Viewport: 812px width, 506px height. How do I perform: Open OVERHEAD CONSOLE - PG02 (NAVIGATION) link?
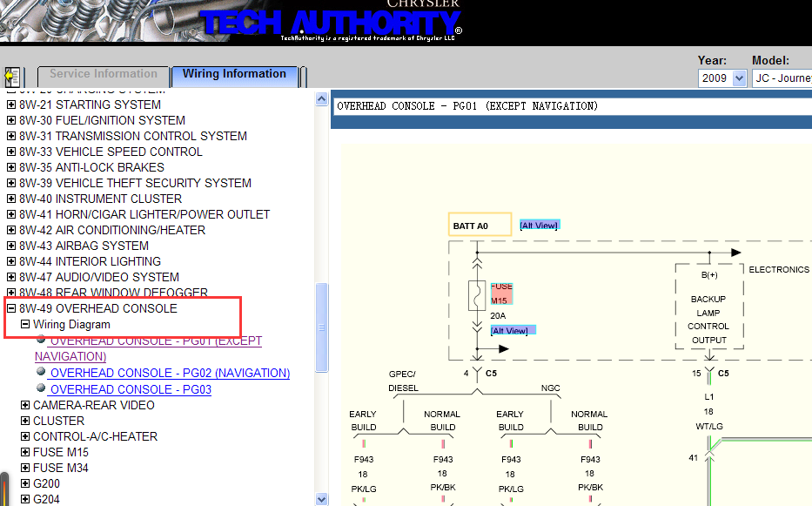(170, 374)
